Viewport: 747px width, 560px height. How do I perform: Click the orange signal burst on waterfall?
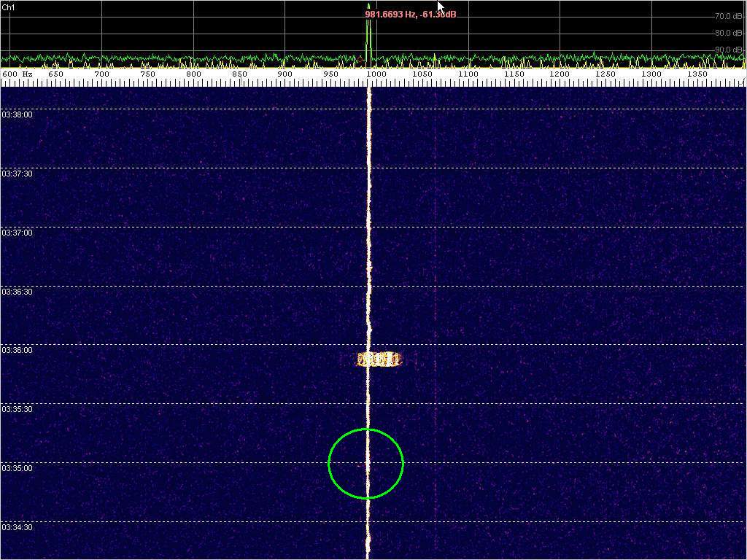[379, 359]
